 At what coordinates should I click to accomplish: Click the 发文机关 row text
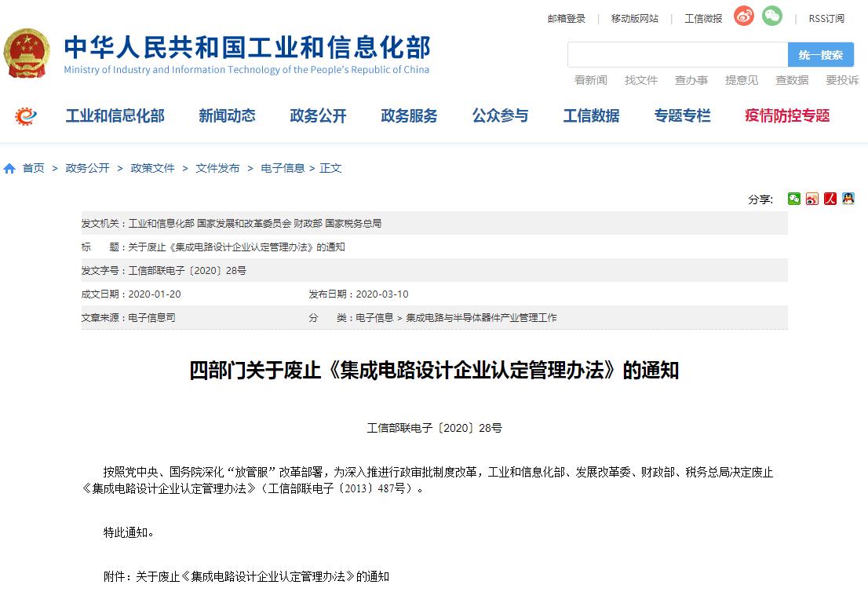pyautogui.click(x=232, y=224)
